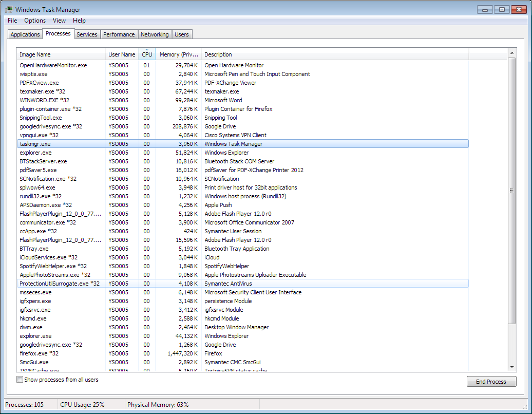Maximize the Task Manager window
Viewport: 532px width, 414px height.
point(502,9)
